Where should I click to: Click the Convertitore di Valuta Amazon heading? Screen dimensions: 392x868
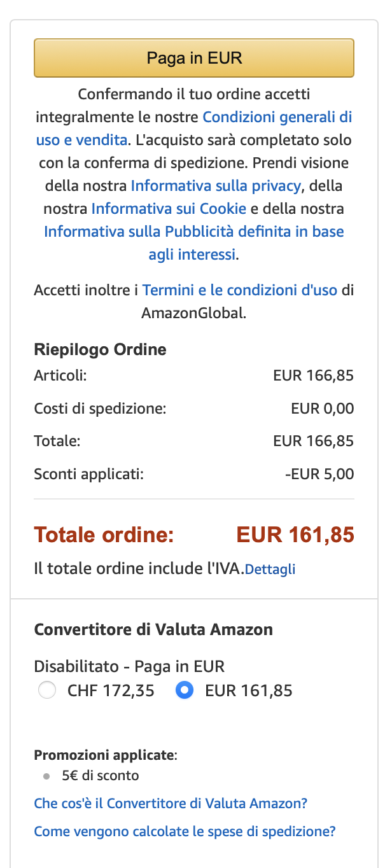click(153, 630)
